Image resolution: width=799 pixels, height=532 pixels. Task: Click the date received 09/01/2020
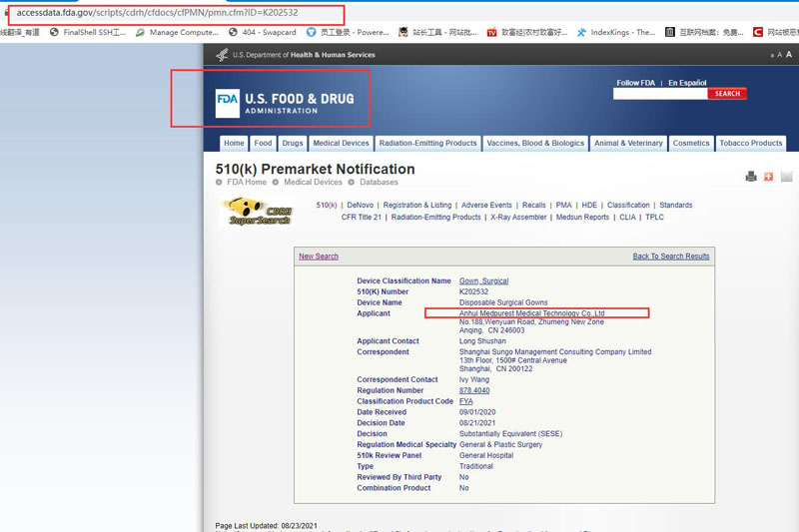tap(477, 412)
